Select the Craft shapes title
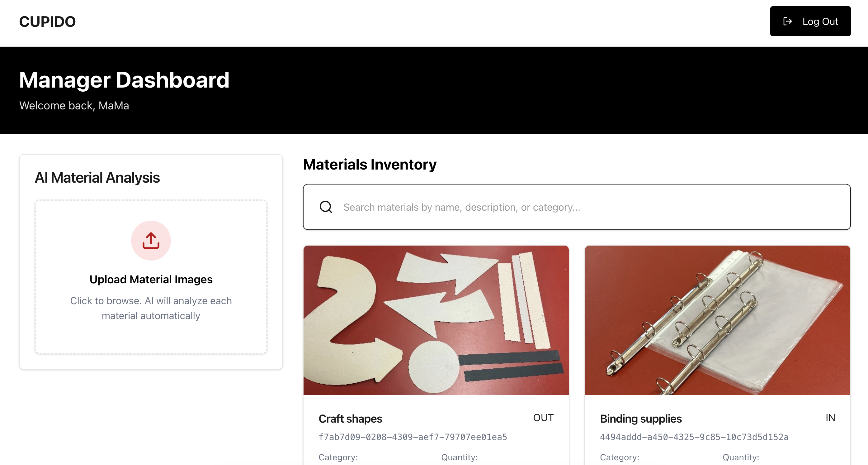Image resolution: width=868 pixels, height=465 pixels. coord(350,419)
